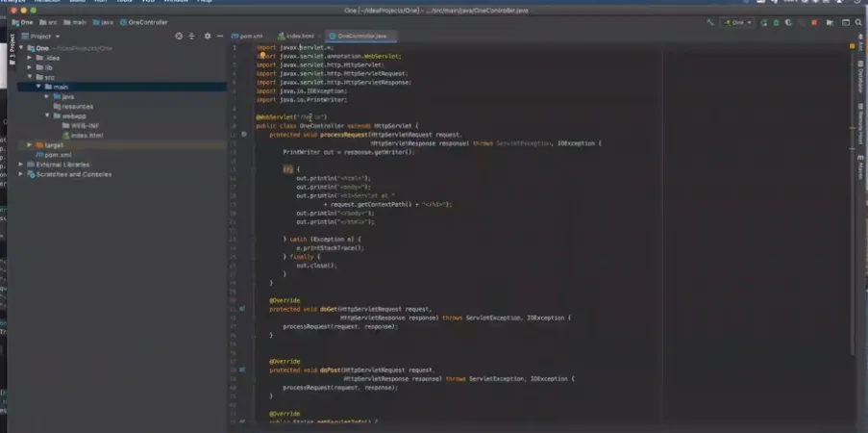Toggle the Project tool window side tab
Viewport: 868px width, 433px height.
point(12,49)
